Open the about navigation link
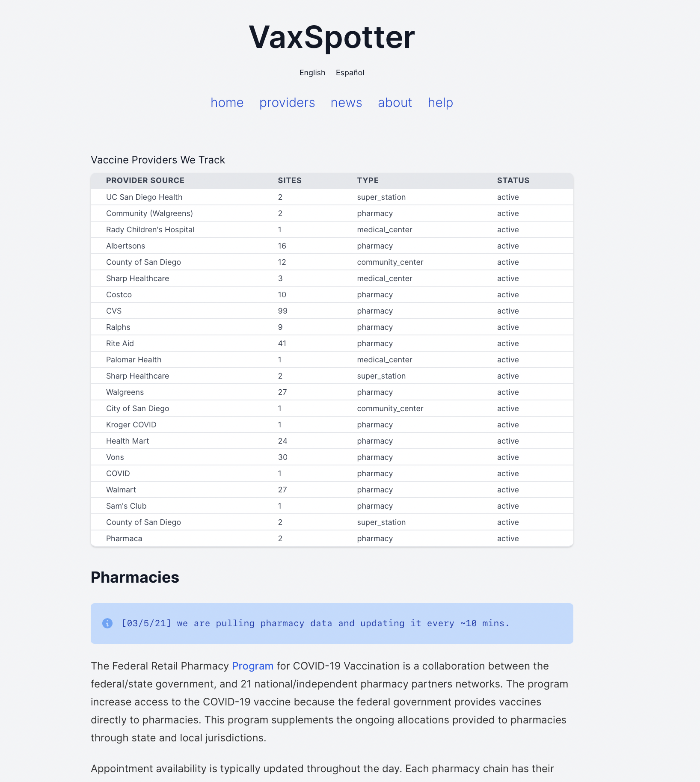The width and height of the screenshot is (700, 782). click(394, 103)
